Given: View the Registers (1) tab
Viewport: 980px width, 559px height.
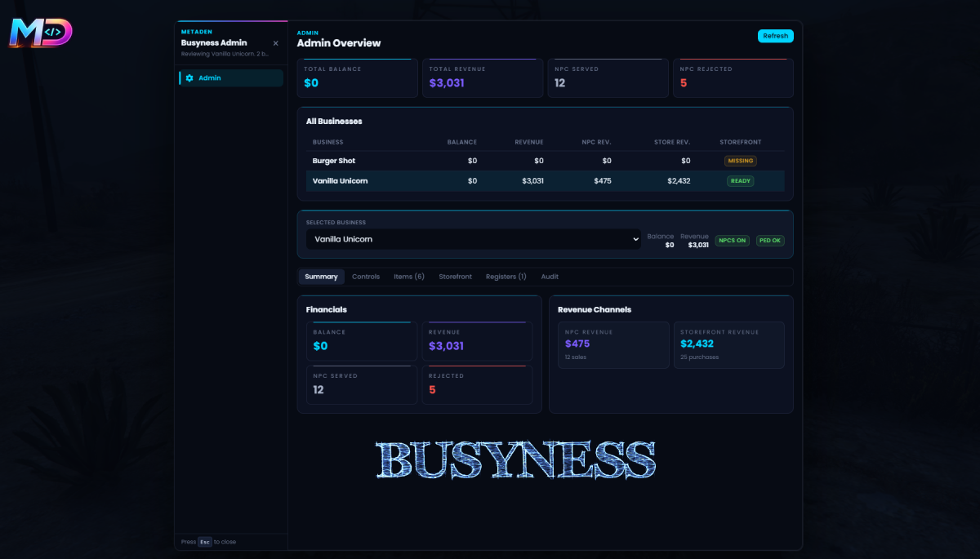Looking at the screenshot, I should 506,277.
